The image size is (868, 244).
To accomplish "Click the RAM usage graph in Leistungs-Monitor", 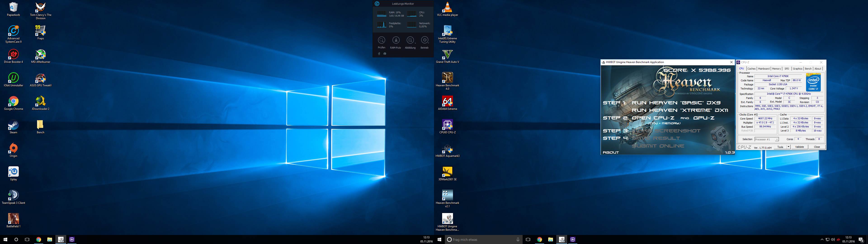I will (x=381, y=14).
